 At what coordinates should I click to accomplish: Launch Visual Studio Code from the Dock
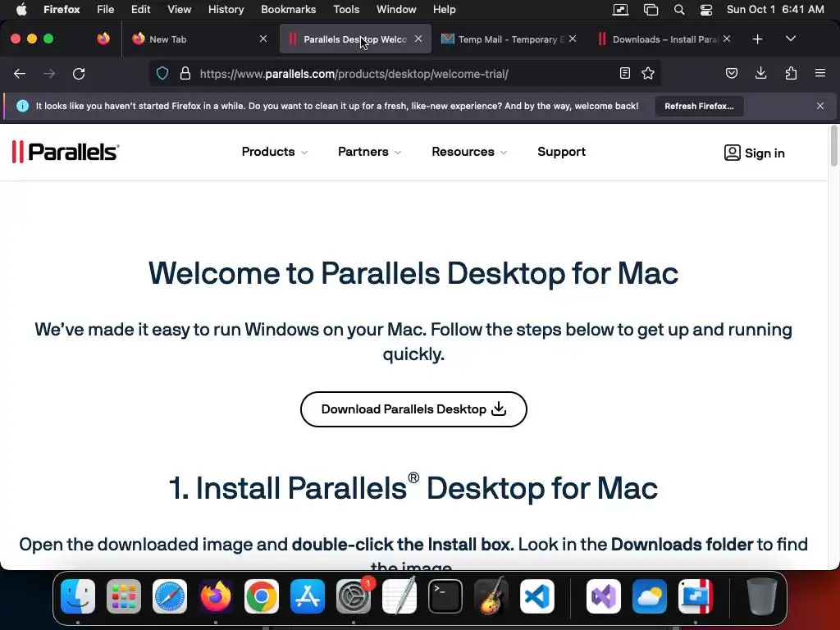point(537,596)
